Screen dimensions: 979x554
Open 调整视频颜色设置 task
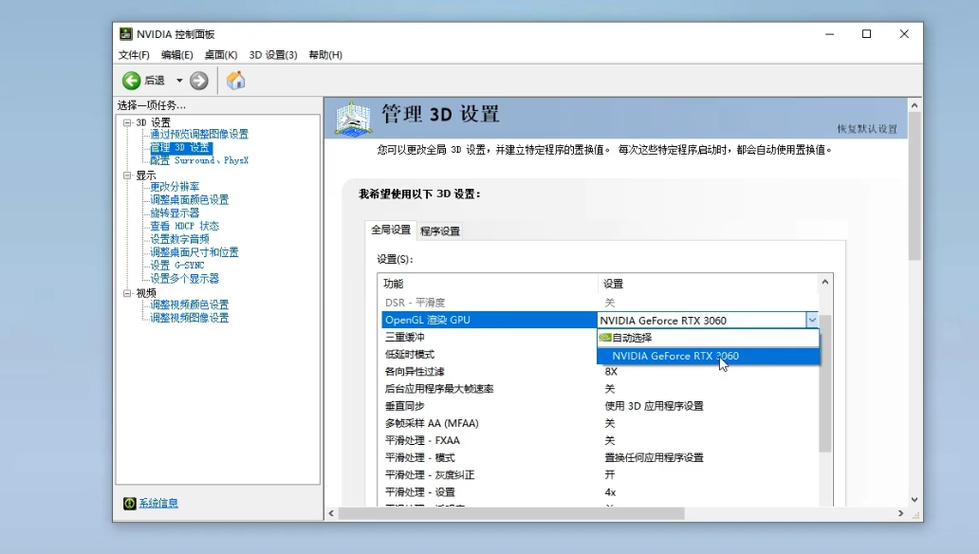(189, 305)
